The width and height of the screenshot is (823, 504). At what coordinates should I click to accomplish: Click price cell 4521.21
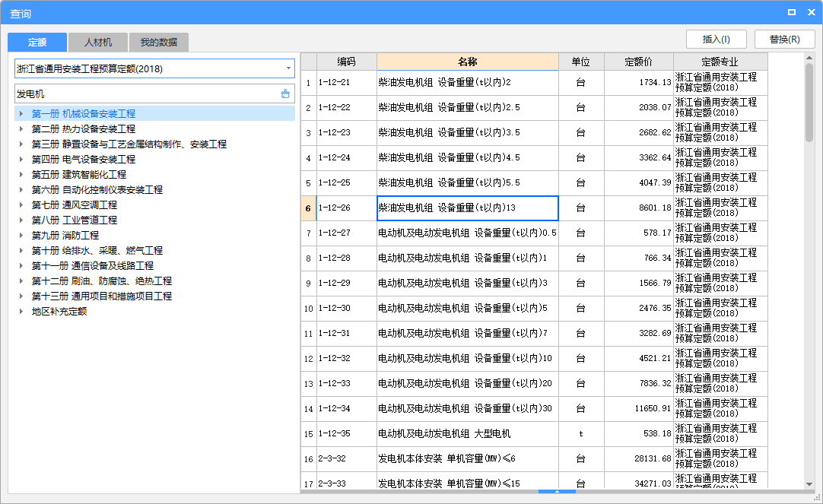639,358
